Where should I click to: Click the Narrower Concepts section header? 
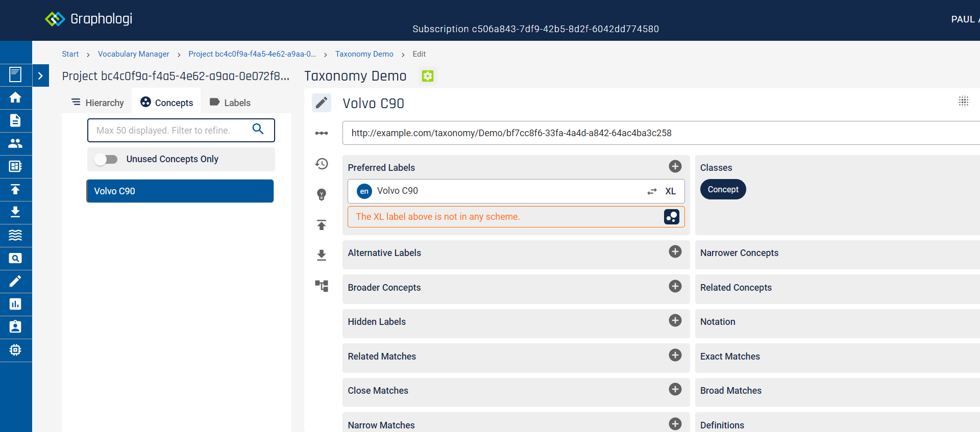tap(739, 253)
